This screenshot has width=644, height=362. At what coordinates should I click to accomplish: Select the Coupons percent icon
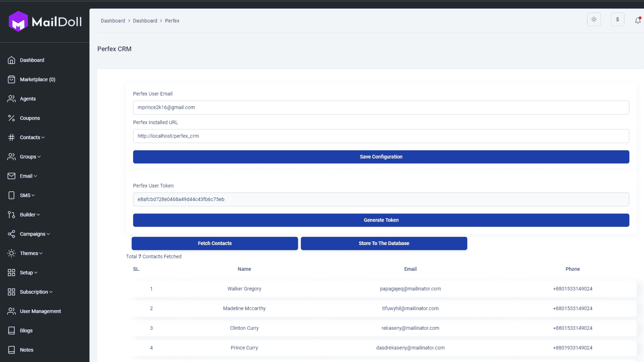point(11,118)
